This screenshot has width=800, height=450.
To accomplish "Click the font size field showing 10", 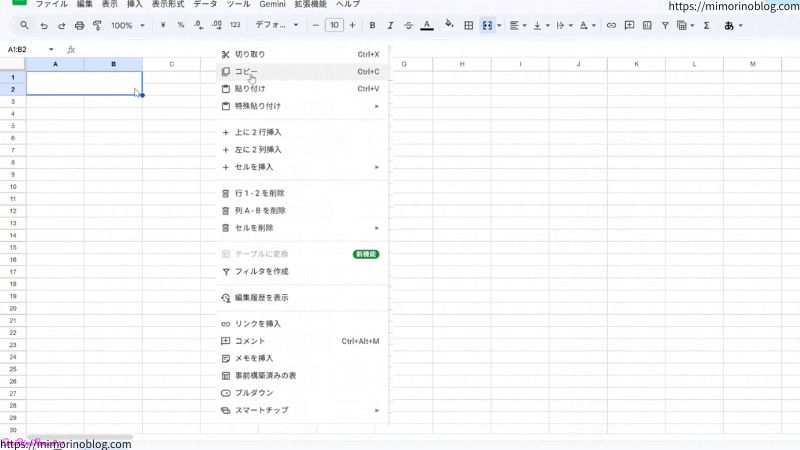I will point(334,25).
